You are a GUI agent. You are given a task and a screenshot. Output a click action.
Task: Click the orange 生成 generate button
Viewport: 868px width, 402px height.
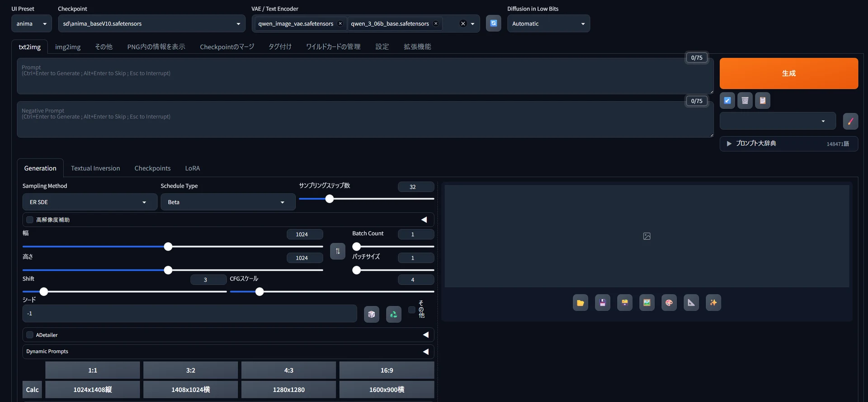coord(789,73)
